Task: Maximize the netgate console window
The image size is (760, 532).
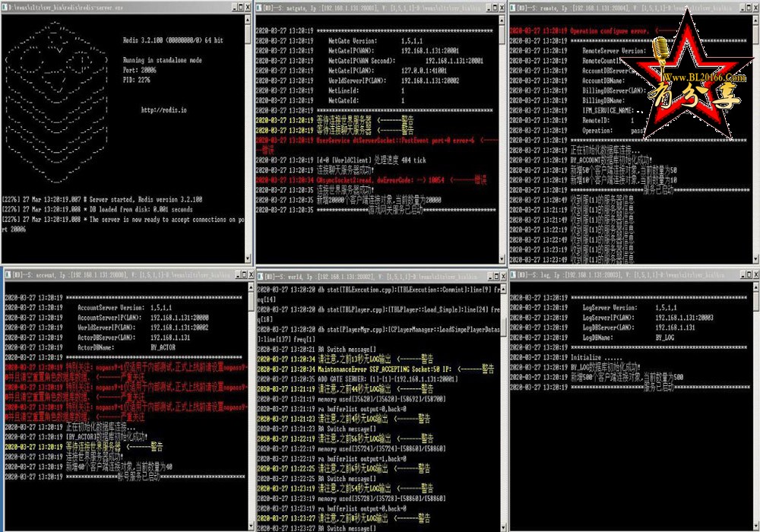Action: [x=495, y=8]
